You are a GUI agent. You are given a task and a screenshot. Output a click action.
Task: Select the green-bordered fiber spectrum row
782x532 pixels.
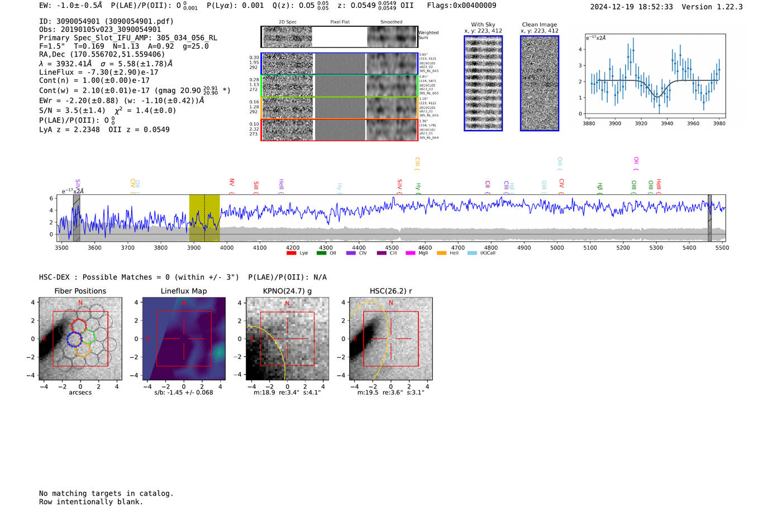click(x=339, y=86)
